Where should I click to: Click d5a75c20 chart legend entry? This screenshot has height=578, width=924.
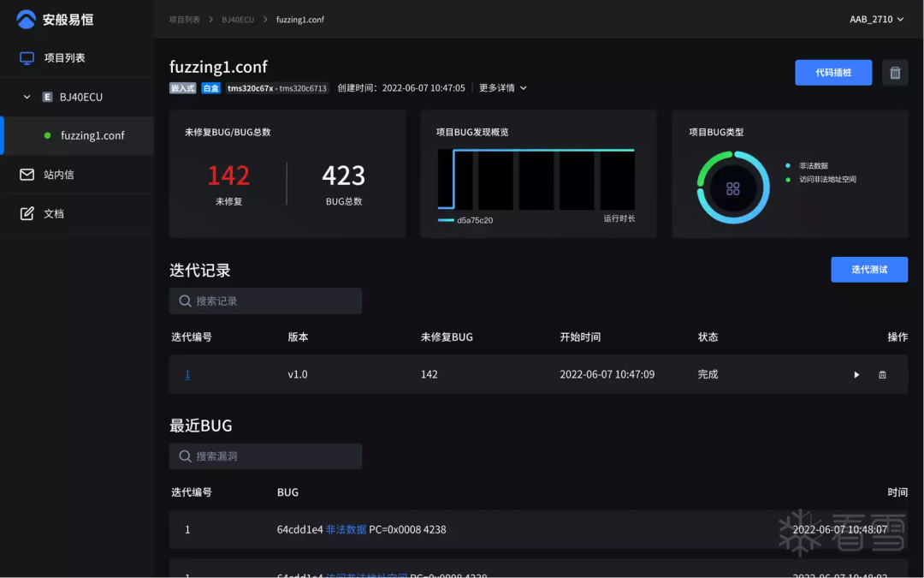tap(465, 220)
